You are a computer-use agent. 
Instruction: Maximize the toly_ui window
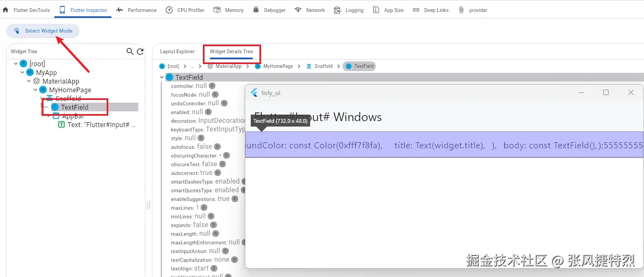pyautogui.click(x=606, y=92)
